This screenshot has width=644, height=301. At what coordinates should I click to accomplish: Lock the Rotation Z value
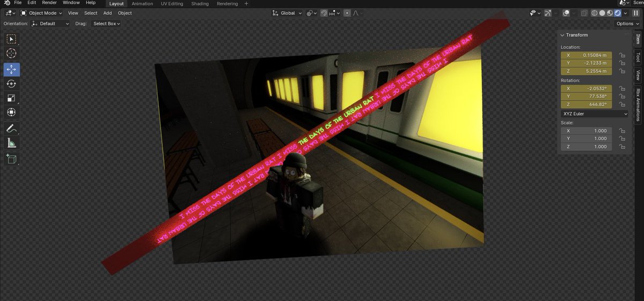pyautogui.click(x=621, y=105)
